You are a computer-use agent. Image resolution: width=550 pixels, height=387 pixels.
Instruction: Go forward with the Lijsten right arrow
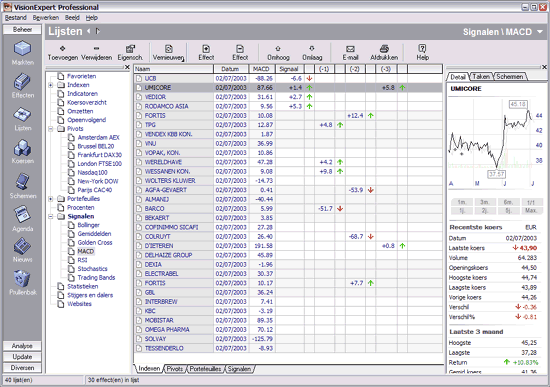click(x=98, y=31)
